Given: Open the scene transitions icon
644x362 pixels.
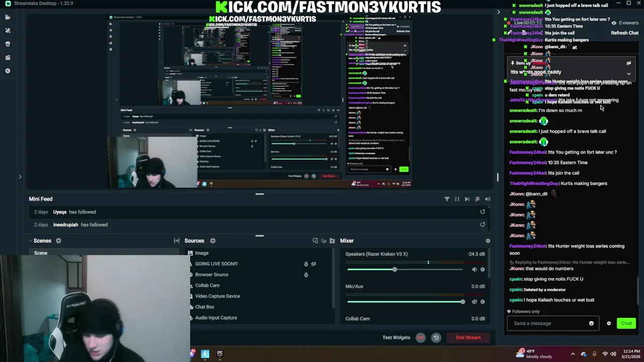Looking at the screenshot, I should click(x=177, y=241).
